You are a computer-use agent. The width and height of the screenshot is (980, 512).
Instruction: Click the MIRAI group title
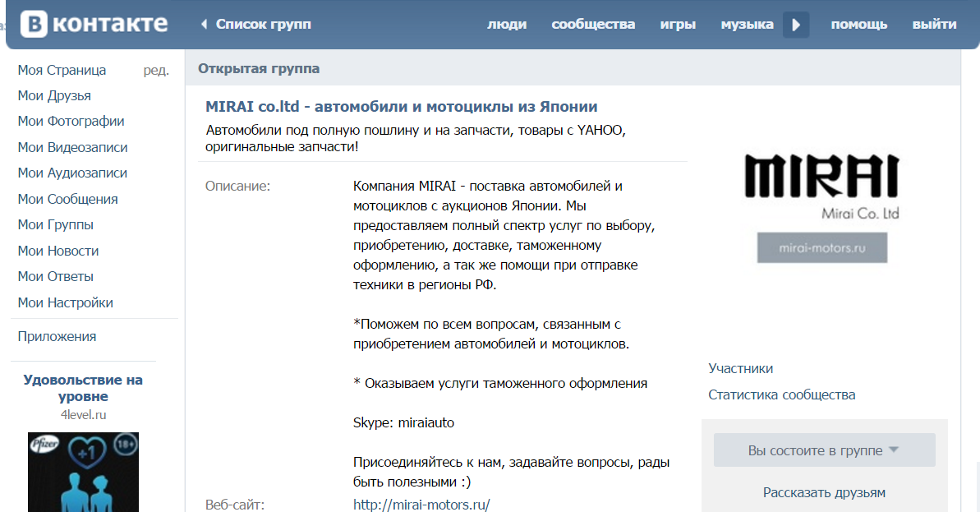(x=401, y=107)
